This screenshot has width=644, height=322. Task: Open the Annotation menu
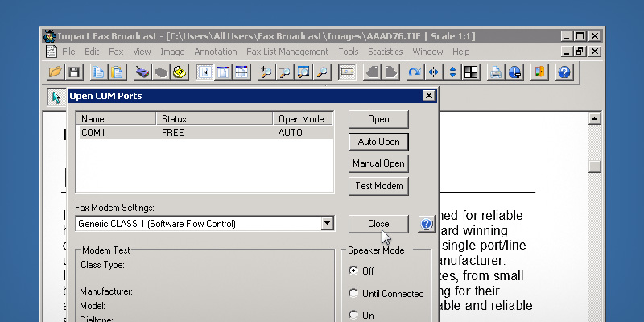(216, 52)
